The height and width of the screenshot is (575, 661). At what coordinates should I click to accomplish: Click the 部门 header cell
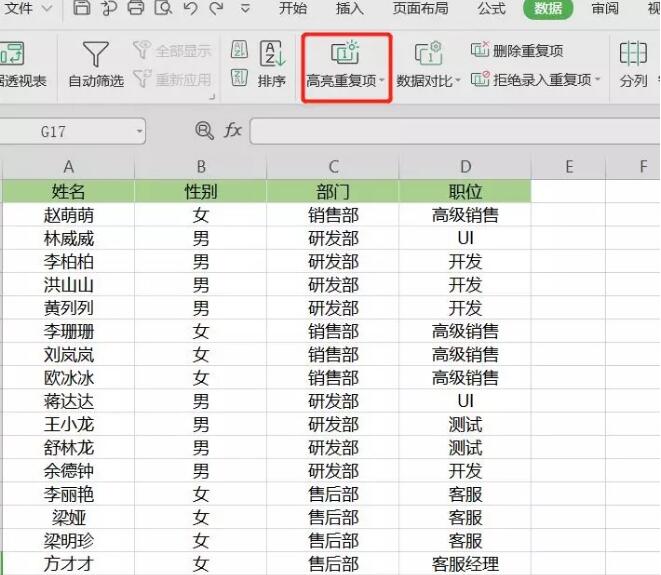coord(333,191)
